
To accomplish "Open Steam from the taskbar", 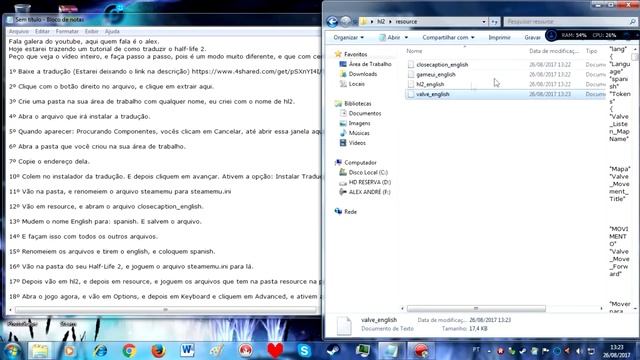I will coord(333,351).
